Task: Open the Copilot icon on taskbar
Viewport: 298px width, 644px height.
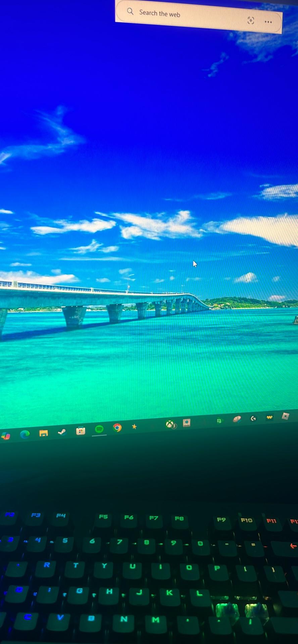Action: click(6, 436)
